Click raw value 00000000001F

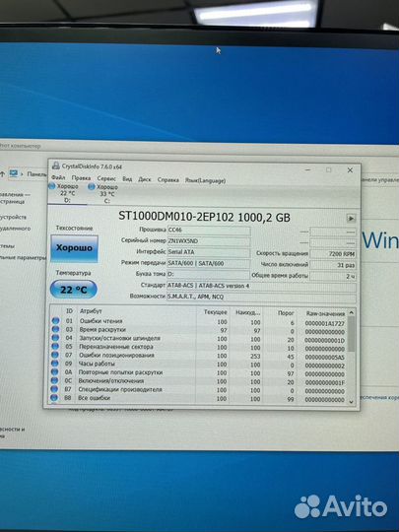(324, 382)
